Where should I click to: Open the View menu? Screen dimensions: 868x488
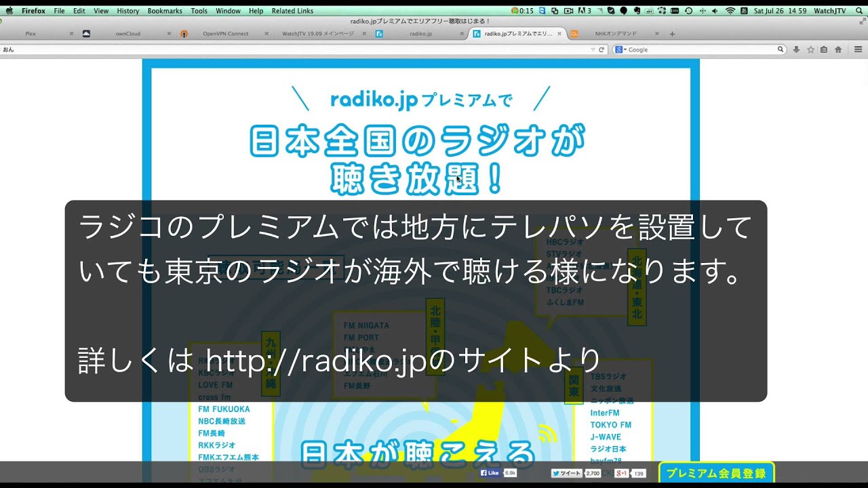101,11
